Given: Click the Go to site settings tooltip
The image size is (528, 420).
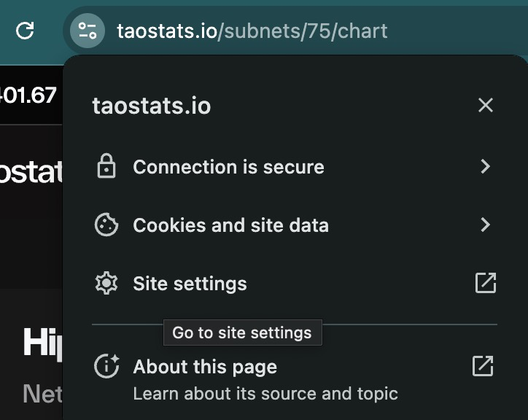Looking at the screenshot, I should [242, 332].
